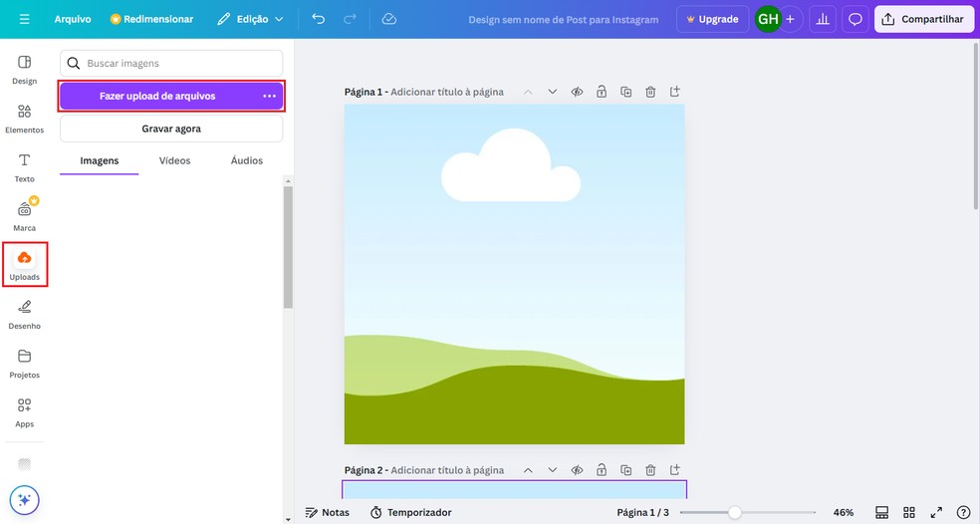Open upload options three-dots menu
The image size is (980, 524).
(269, 97)
